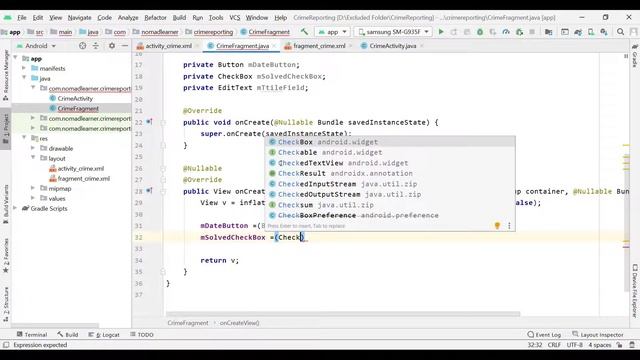Expand the manifests folder
This screenshot has width=640, height=360.
pos(24,68)
